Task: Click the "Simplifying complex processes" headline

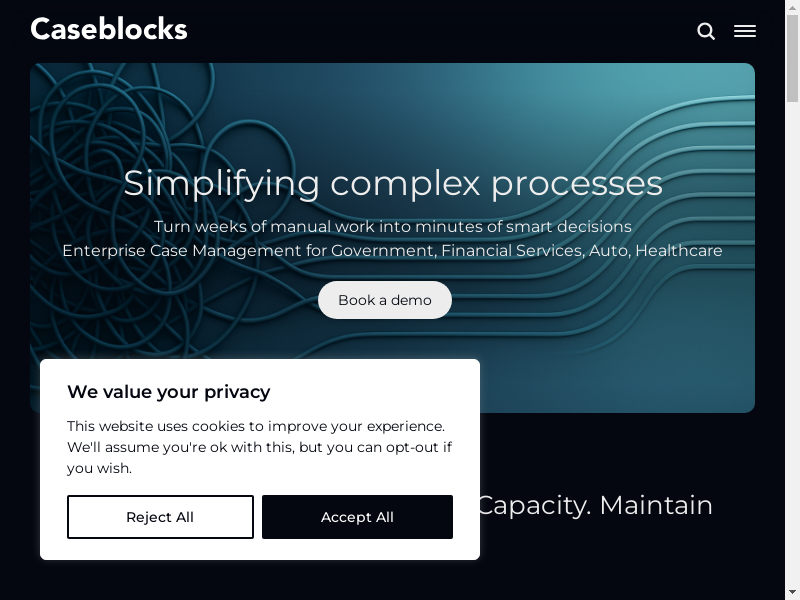Action: coord(393,183)
